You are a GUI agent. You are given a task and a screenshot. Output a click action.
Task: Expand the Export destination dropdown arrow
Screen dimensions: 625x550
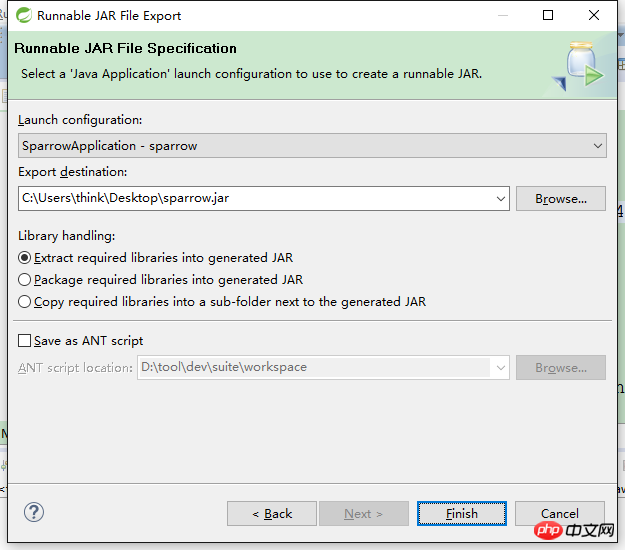[x=501, y=198]
